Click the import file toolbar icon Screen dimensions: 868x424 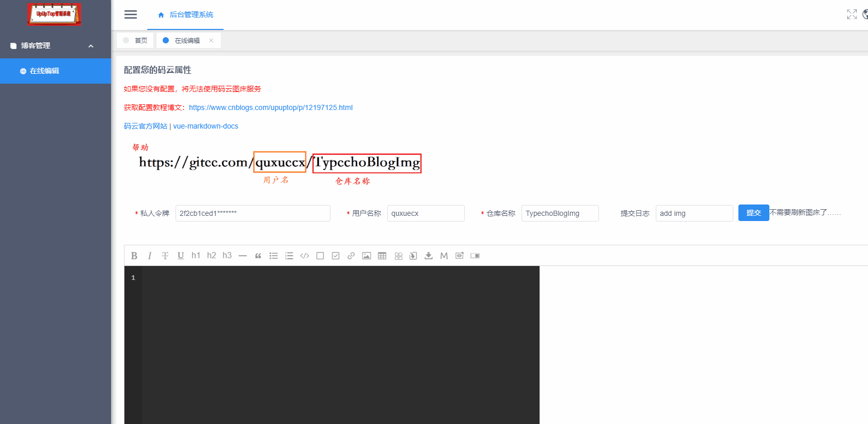click(413, 256)
